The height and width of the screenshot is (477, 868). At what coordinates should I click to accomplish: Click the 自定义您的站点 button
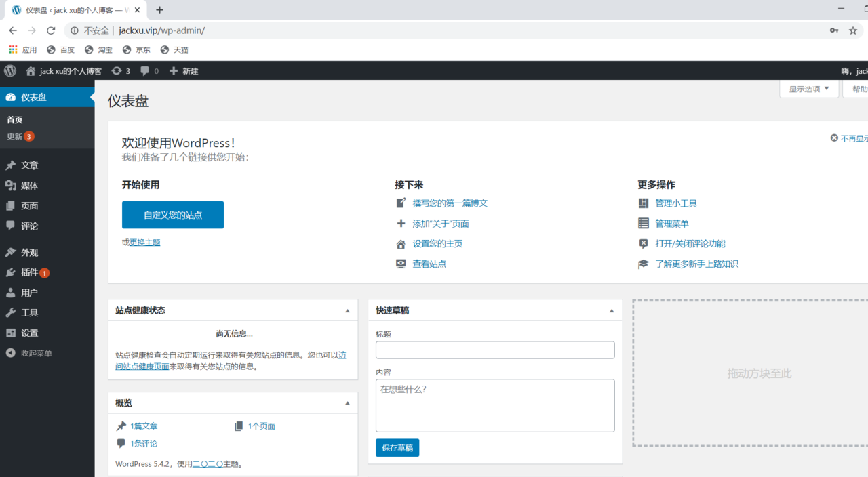(173, 215)
